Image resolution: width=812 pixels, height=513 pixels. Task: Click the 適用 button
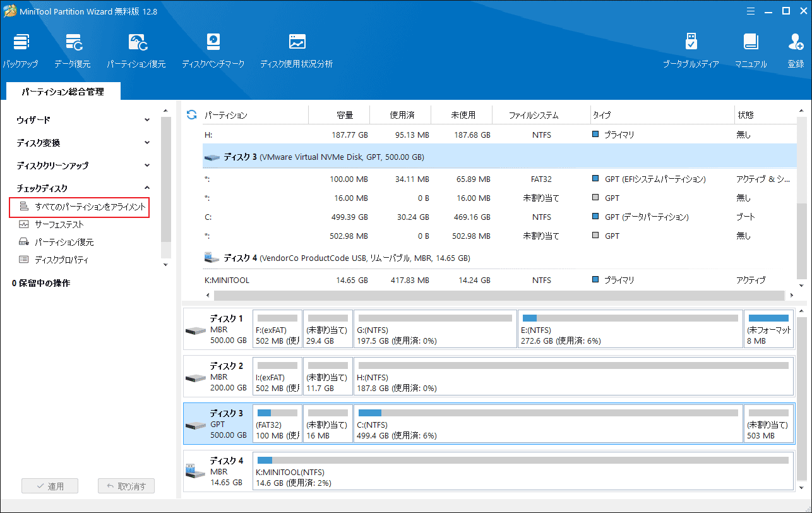(x=50, y=485)
